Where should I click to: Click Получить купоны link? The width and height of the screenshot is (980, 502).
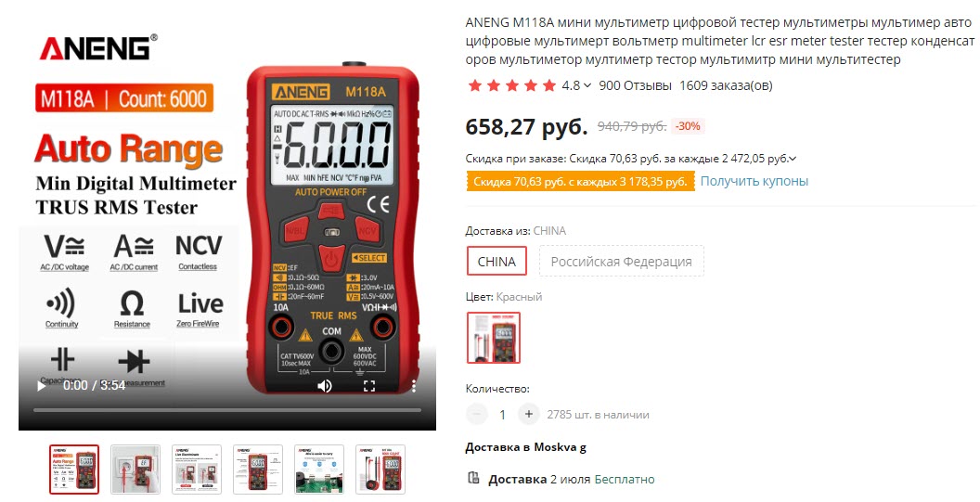pos(754,181)
